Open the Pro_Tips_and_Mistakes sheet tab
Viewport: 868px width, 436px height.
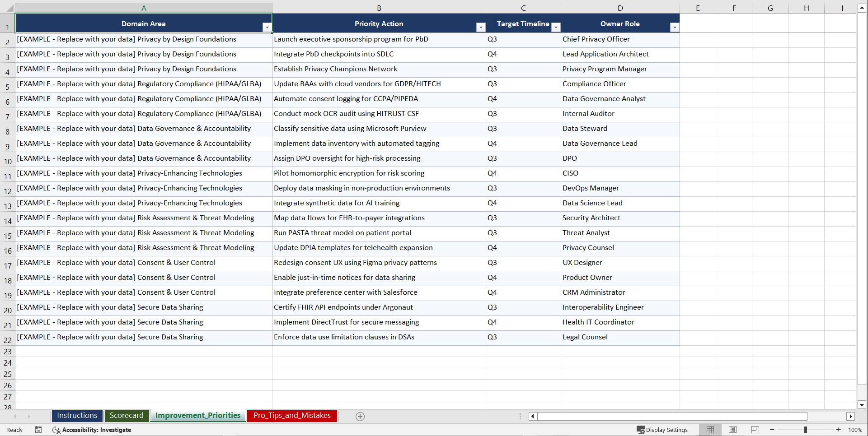tap(291, 415)
